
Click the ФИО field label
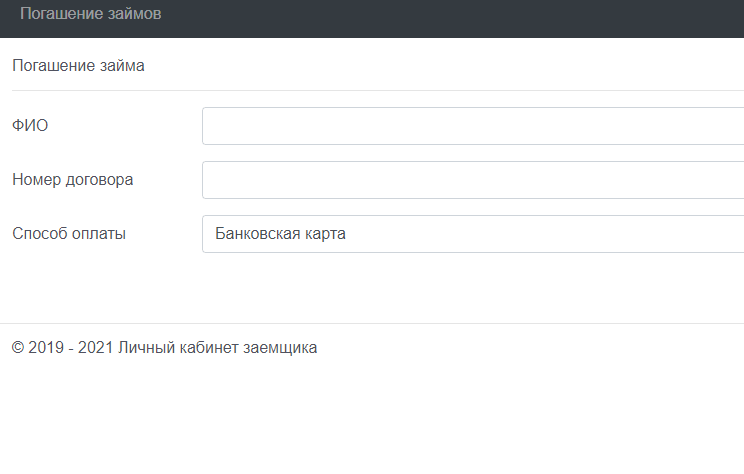pyautogui.click(x=30, y=126)
